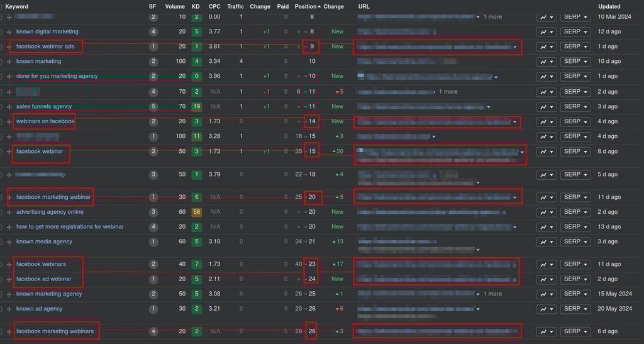
Task: Expand the 'known digital marketing' row plus icon
Action: click(x=9, y=32)
